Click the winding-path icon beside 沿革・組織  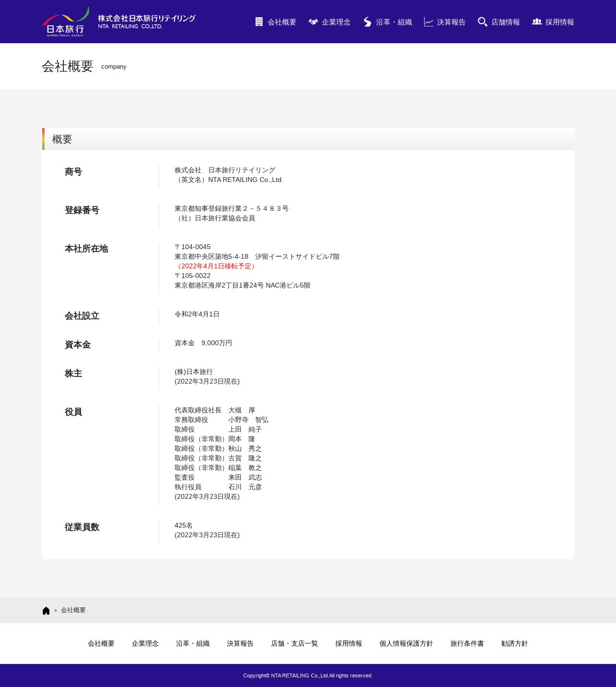tap(367, 22)
